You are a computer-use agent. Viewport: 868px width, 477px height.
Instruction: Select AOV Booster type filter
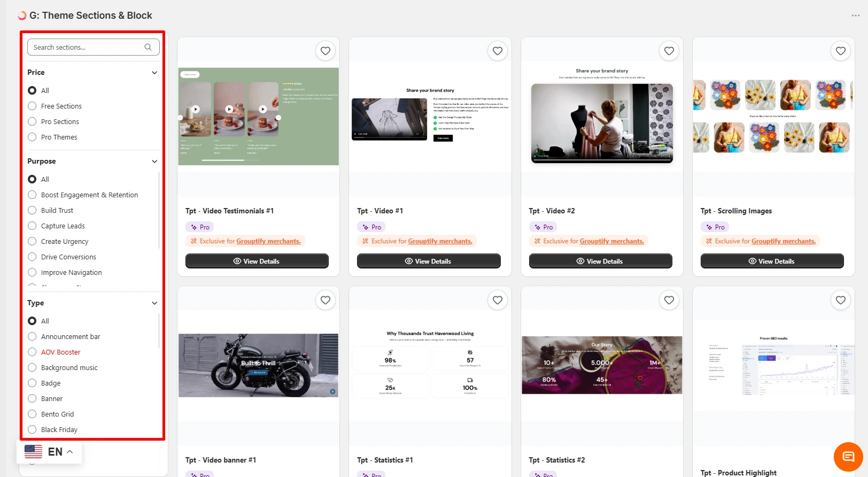click(x=32, y=352)
